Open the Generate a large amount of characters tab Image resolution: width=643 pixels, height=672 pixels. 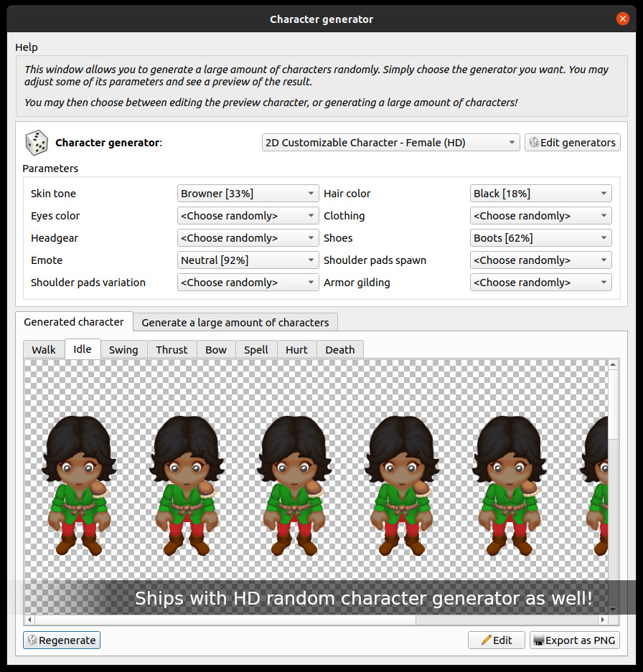tap(235, 322)
